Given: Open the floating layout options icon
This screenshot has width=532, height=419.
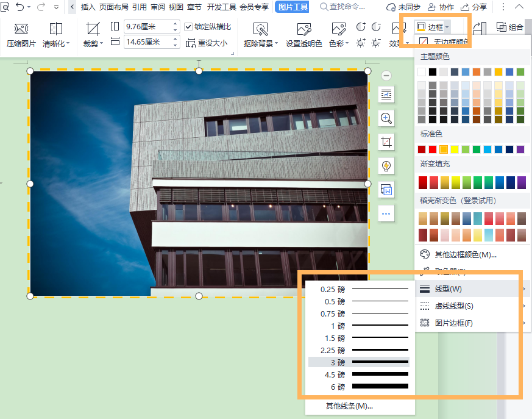Looking at the screenshot, I should [386, 95].
